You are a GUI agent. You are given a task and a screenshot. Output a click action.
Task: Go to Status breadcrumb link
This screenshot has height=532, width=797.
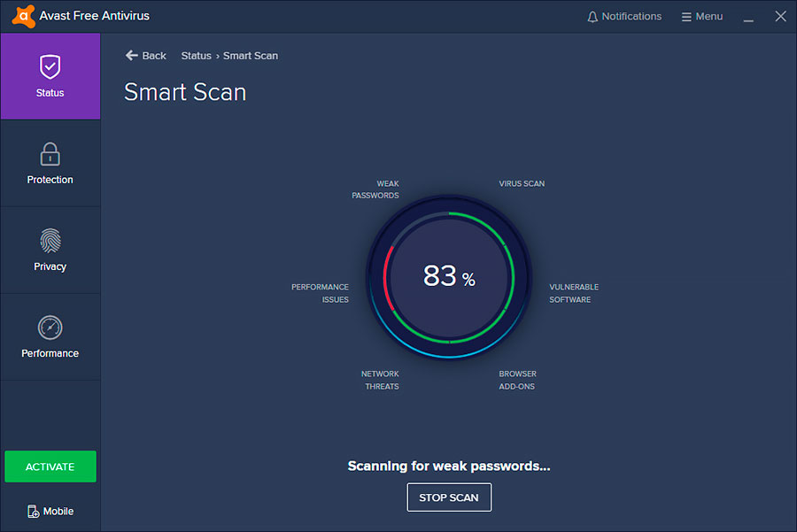point(197,56)
